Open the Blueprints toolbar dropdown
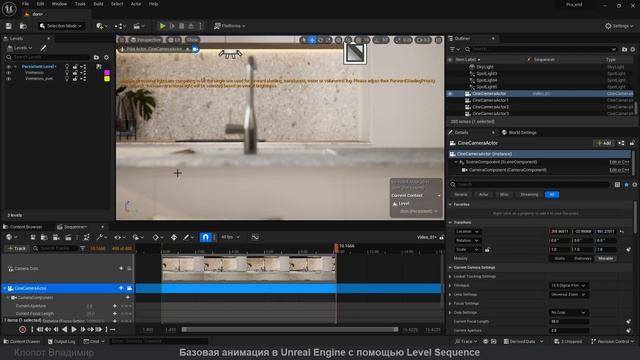Screen dimensions: 640x360 pyautogui.click(x=120, y=26)
